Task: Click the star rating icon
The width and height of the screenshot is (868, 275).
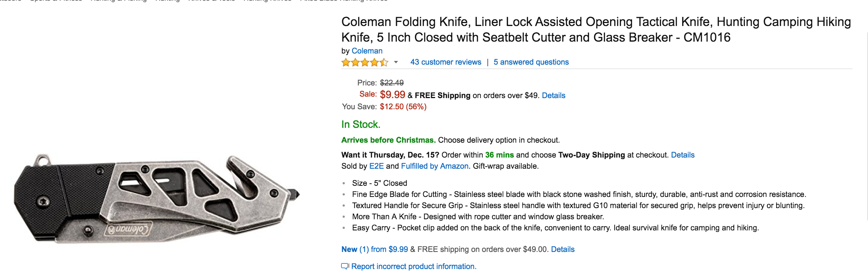Action: pos(365,62)
